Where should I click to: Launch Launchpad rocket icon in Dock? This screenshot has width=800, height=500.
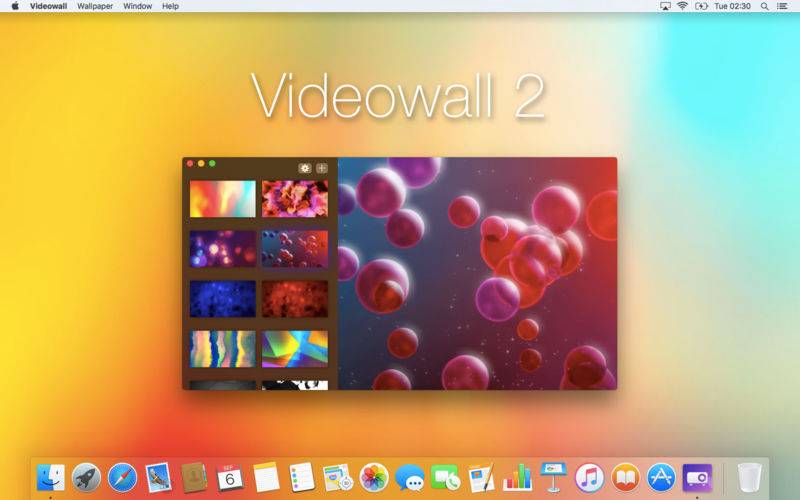[86, 478]
